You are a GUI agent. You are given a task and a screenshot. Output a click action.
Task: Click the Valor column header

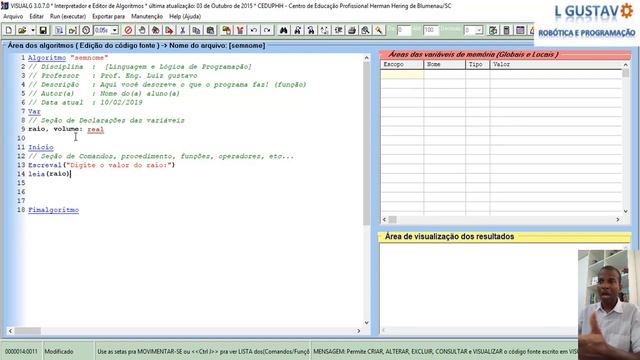(556, 64)
